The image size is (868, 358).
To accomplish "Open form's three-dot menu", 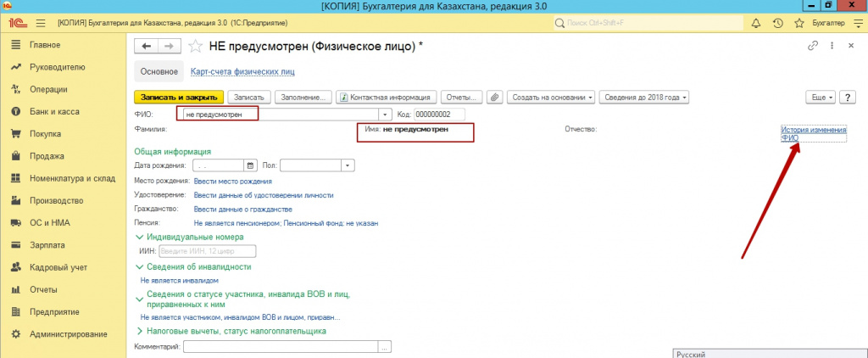I will (x=832, y=46).
